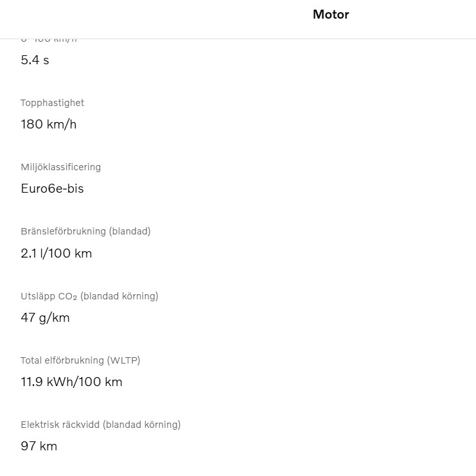The height and width of the screenshot is (476, 476).
Task: Click (blandad) in the fuel consumption label
Action: (130, 231)
